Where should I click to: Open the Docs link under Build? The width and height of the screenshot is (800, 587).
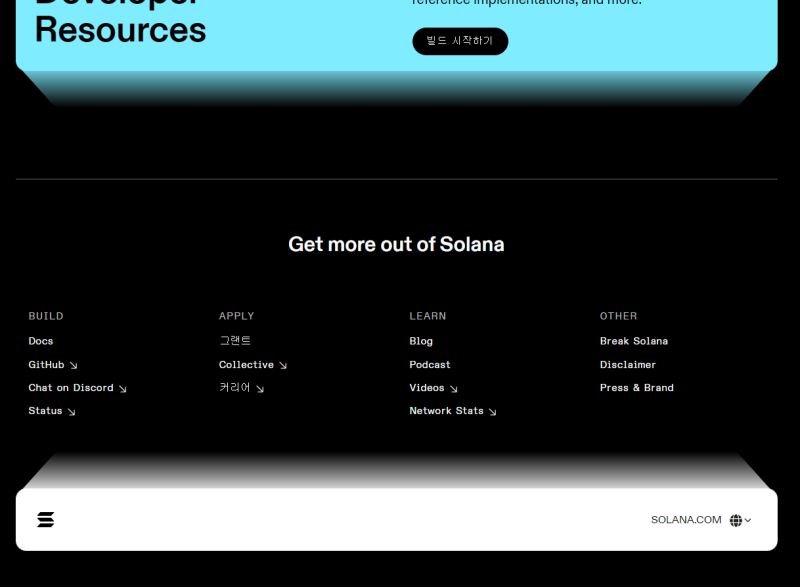pos(41,341)
